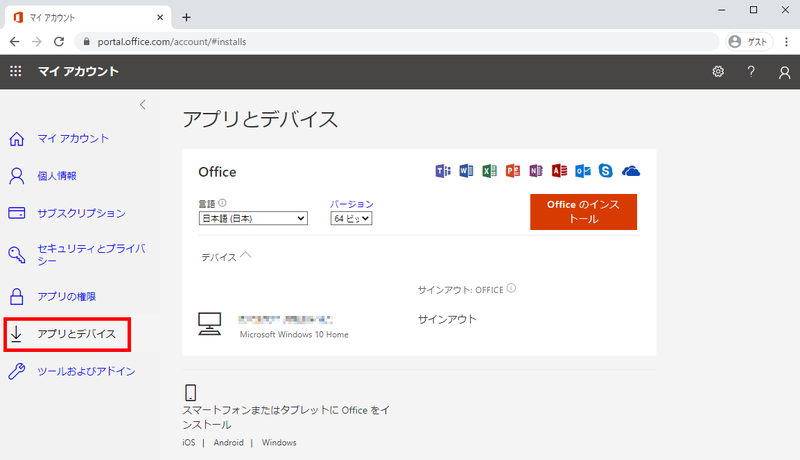Click the OneNote app icon
Image resolution: width=800 pixels, height=460 pixels.
pyautogui.click(x=536, y=171)
